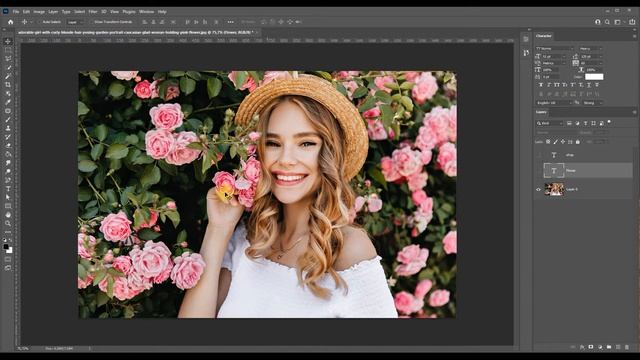Select the Clone Stamp tool

(8, 128)
